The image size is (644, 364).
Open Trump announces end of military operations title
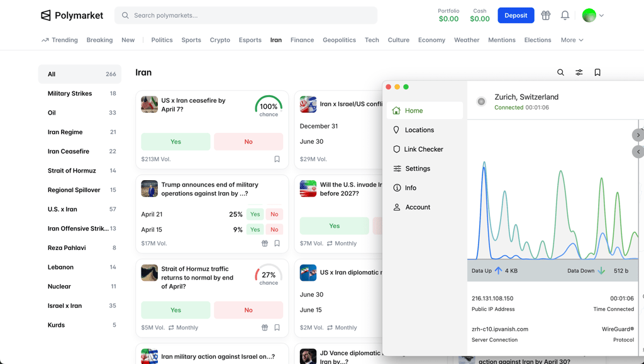210,189
